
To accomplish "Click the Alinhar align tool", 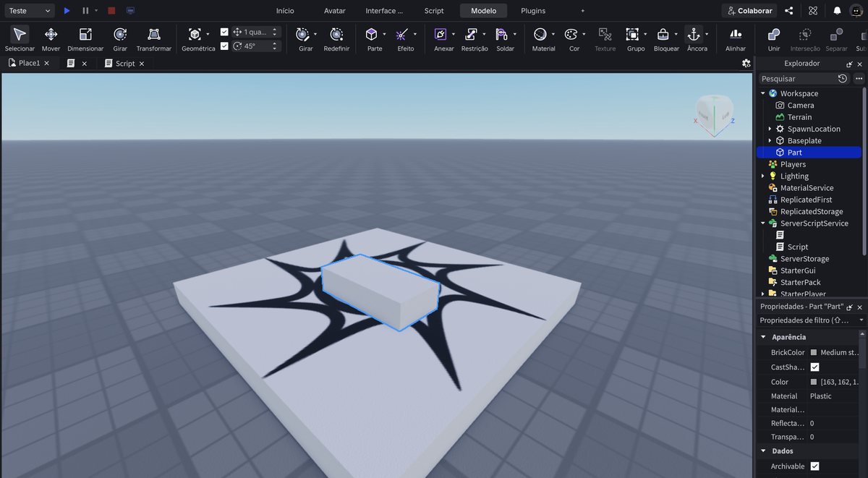I will point(736,35).
